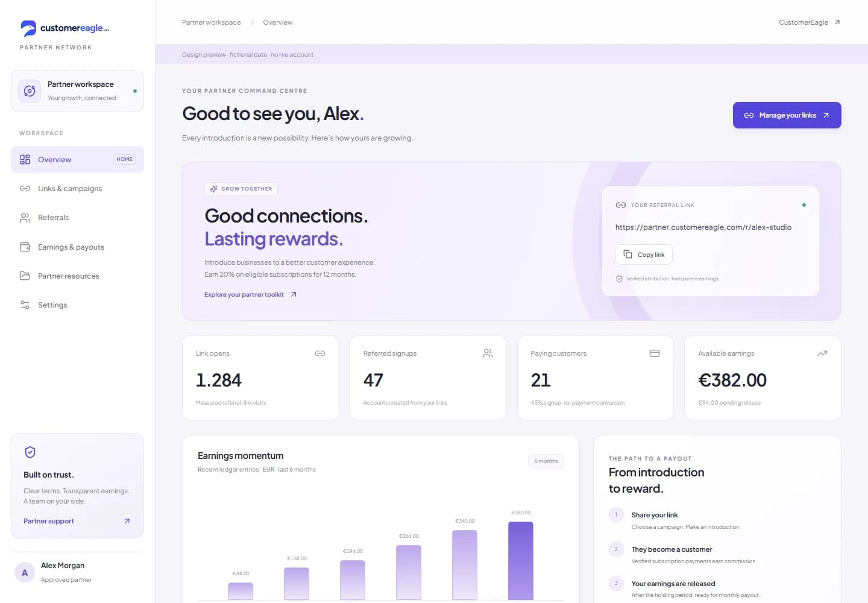Viewport: 868px width, 603px height.
Task: Click the referral URL text
Action: point(703,227)
